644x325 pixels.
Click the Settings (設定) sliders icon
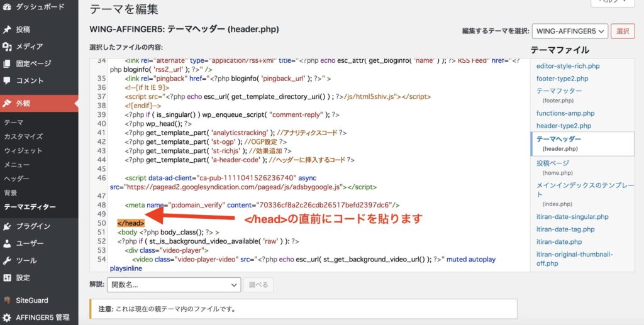[x=7, y=277]
